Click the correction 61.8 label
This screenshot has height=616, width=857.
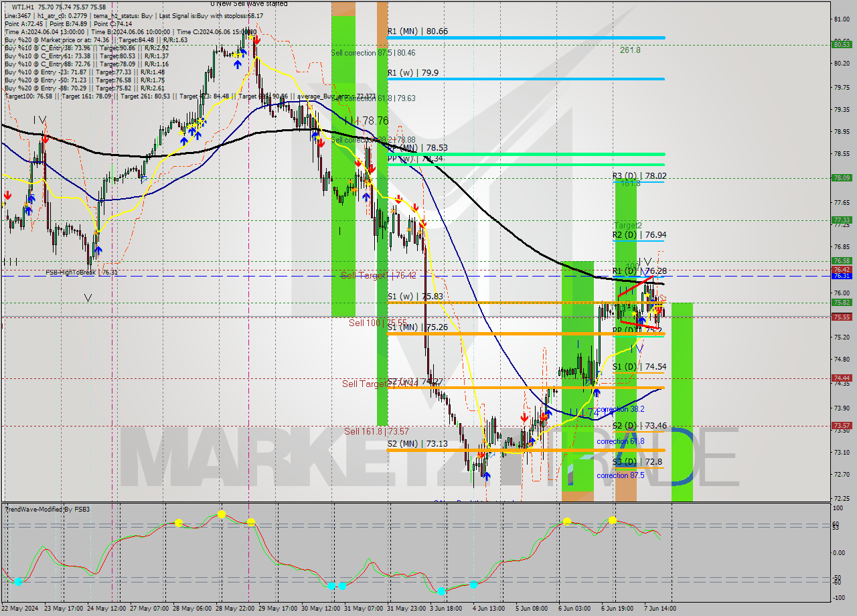[x=621, y=441]
